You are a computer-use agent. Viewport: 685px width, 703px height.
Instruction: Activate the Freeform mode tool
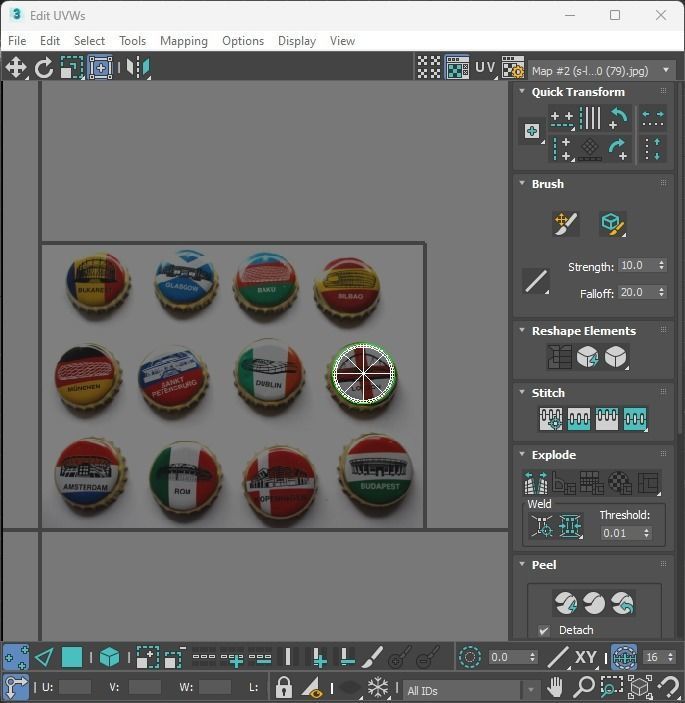click(100, 68)
